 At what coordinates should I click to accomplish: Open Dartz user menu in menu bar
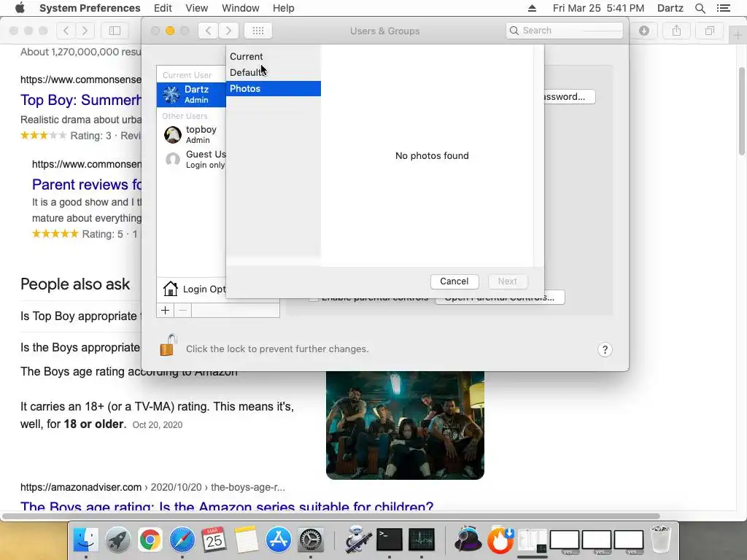[670, 8]
